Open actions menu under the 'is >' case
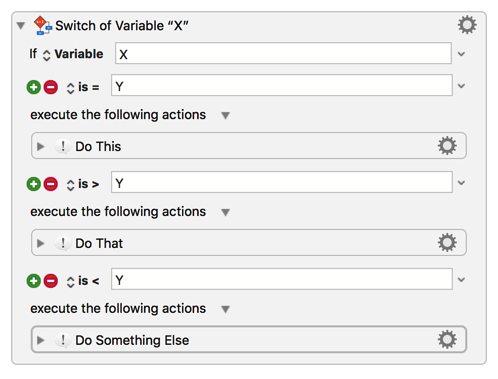This screenshot has height=379, width=498. point(226,212)
